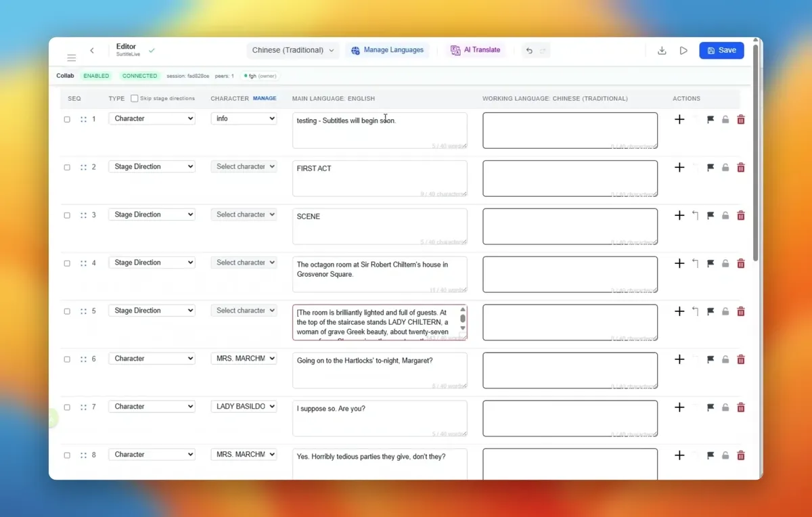This screenshot has height=517, width=812.
Task: Click the play preview icon near Save
Action: pyautogui.click(x=683, y=50)
